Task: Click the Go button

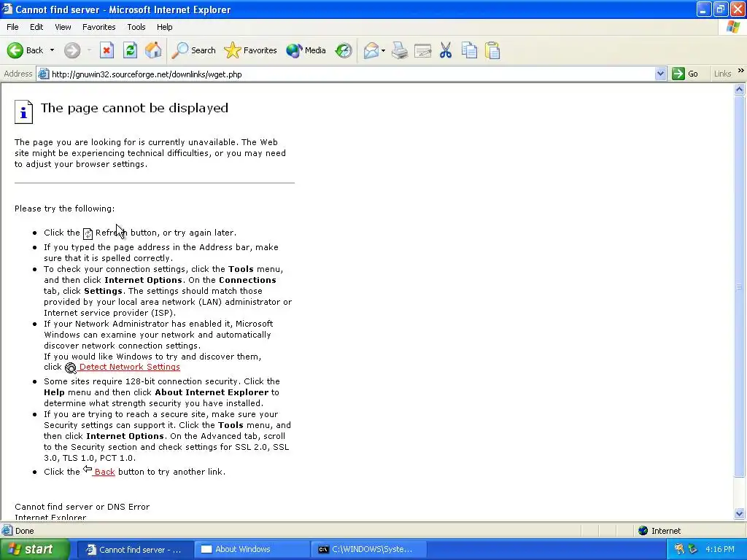Action: (x=685, y=74)
